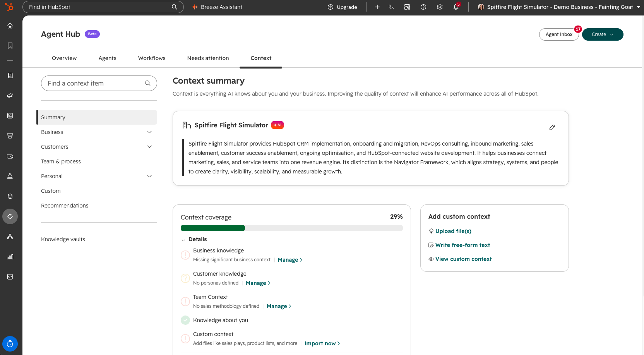Click Import now for Custom context
The width and height of the screenshot is (644, 355).
click(322, 343)
